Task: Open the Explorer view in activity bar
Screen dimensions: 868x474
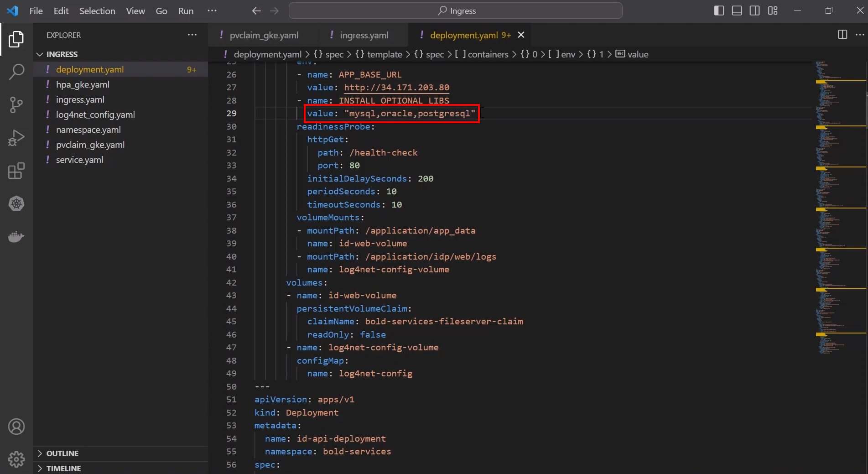Action: pos(16,39)
